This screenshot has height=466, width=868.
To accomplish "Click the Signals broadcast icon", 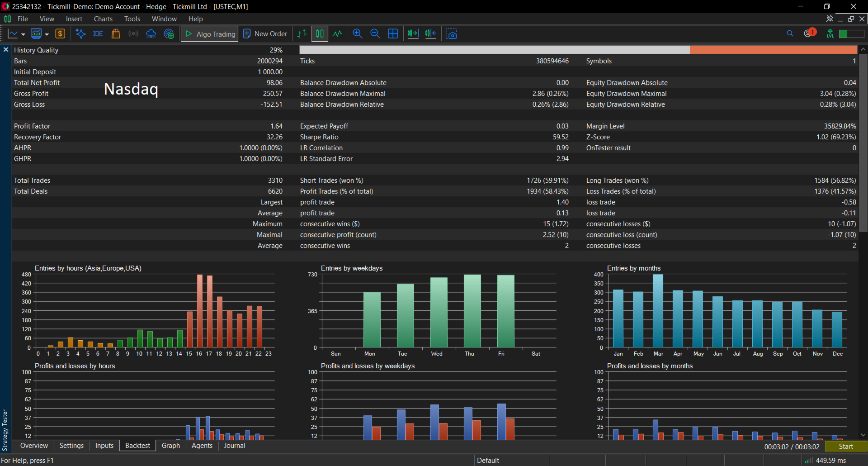I will point(133,34).
